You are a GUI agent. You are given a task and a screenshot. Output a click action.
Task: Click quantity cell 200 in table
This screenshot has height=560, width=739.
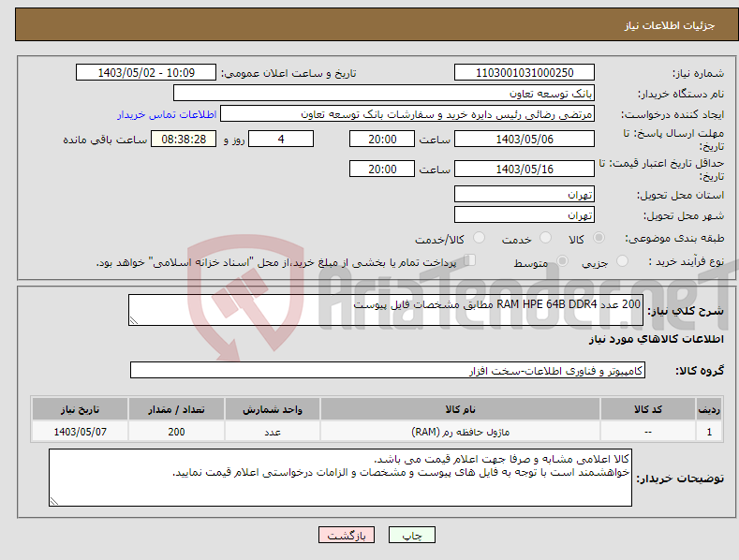(176, 432)
